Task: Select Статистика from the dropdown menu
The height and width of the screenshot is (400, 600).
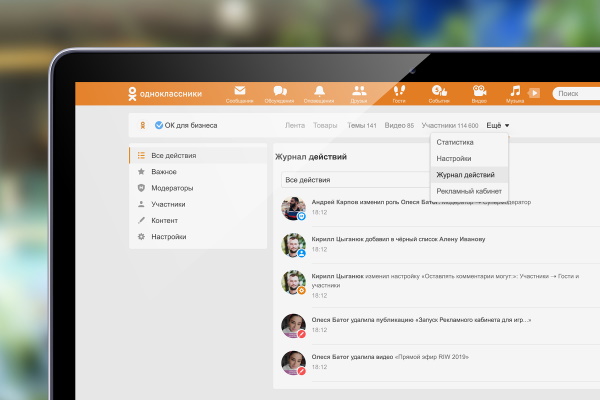Action: click(x=455, y=143)
